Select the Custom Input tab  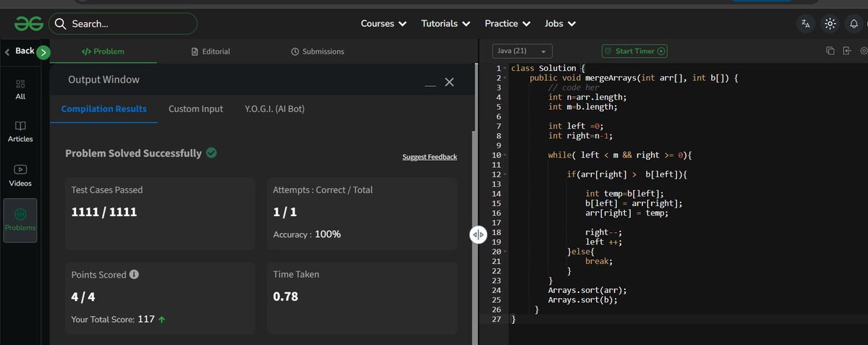[x=196, y=109]
